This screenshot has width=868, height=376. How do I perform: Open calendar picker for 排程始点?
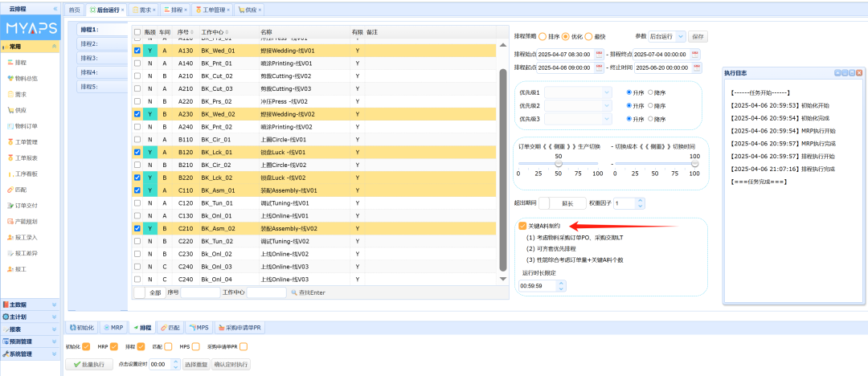(x=598, y=54)
